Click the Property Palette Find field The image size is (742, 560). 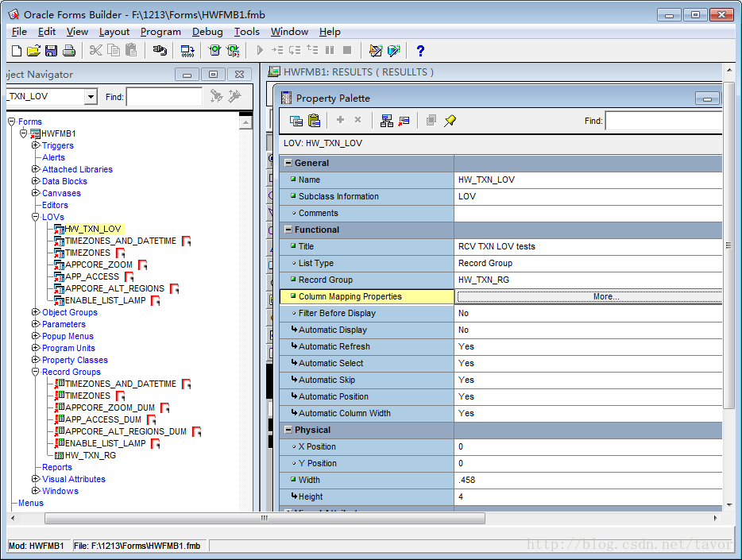point(663,121)
